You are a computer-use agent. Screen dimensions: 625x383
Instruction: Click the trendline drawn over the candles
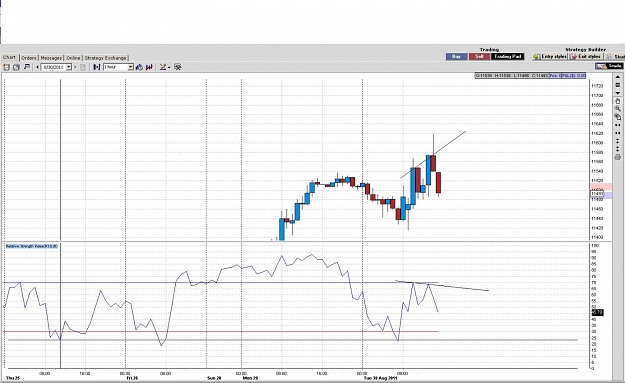433,154
